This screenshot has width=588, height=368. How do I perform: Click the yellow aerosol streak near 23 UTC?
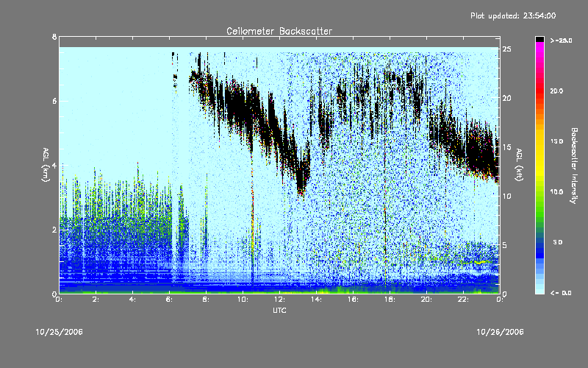coord(476,262)
